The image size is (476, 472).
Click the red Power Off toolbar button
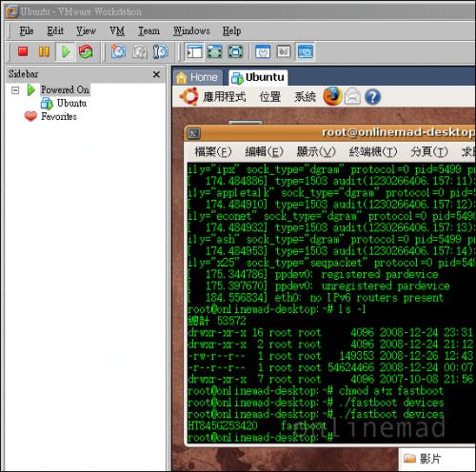point(23,51)
